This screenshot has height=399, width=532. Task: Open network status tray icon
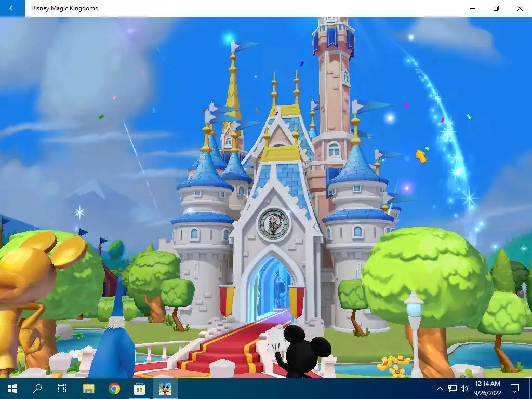pyautogui.click(x=453, y=389)
